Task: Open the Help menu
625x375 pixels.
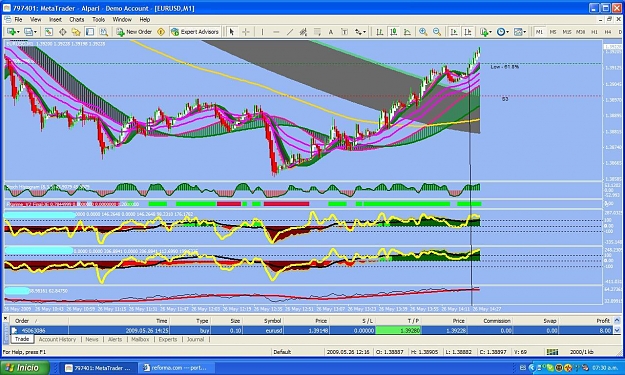Action: pos(144,20)
